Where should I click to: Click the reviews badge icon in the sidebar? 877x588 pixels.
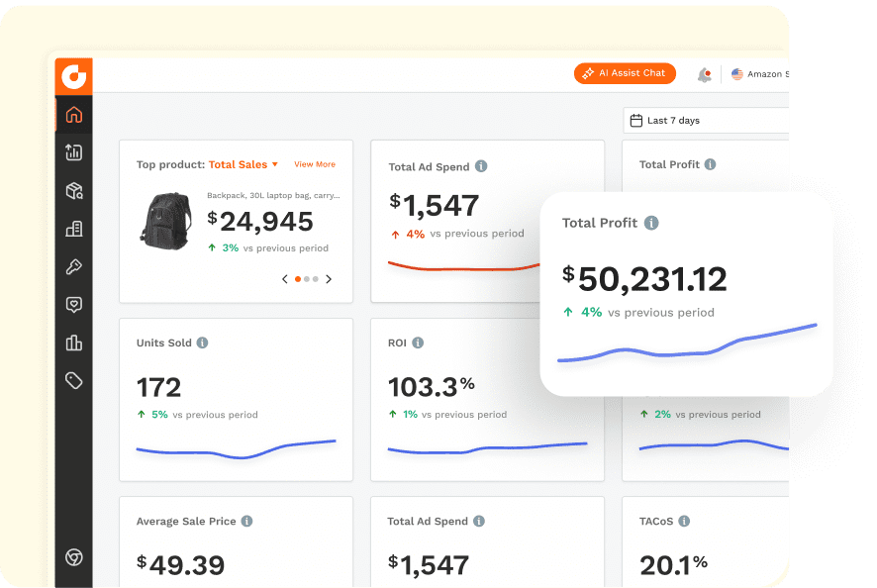(x=74, y=304)
